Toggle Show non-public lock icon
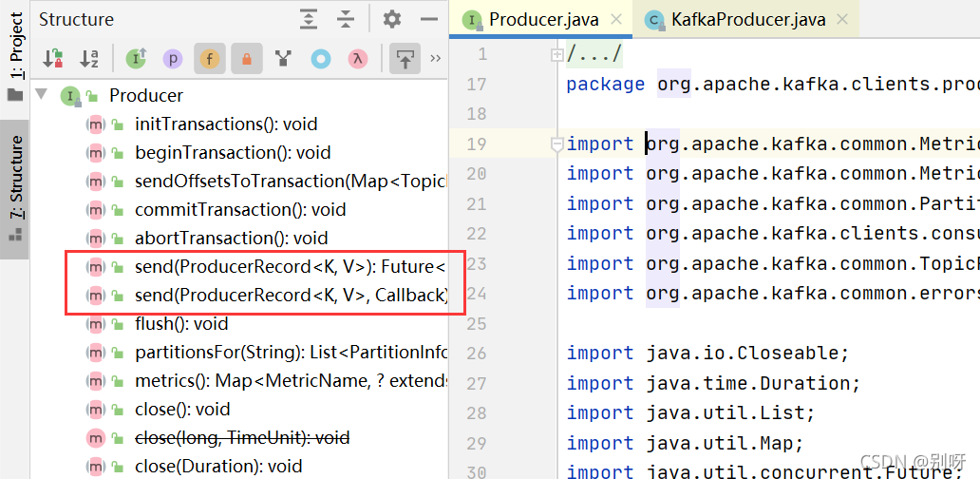 [246, 59]
